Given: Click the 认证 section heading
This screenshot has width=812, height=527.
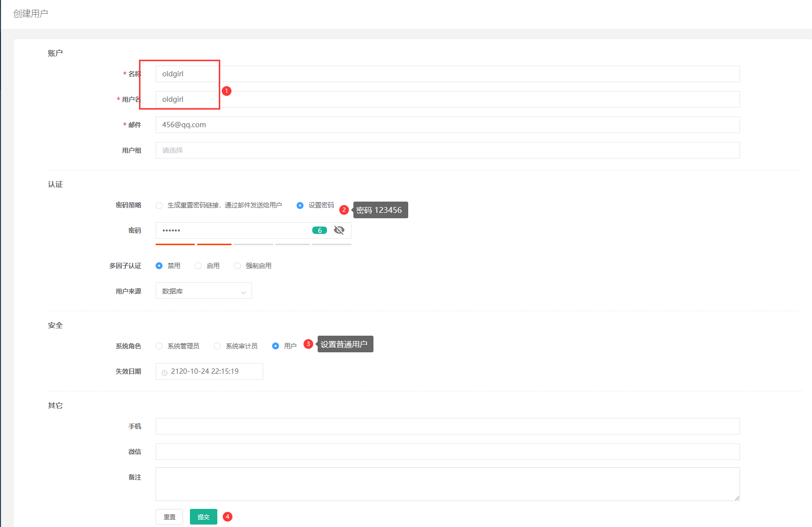Looking at the screenshot, I should point(55,184).
